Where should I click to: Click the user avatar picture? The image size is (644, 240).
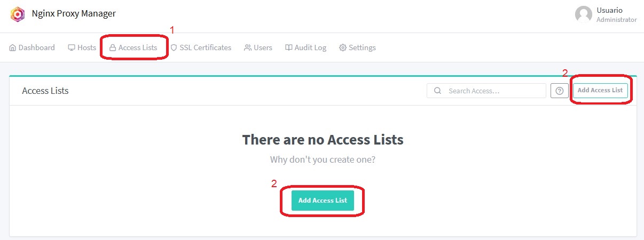(x=584, y=14)
